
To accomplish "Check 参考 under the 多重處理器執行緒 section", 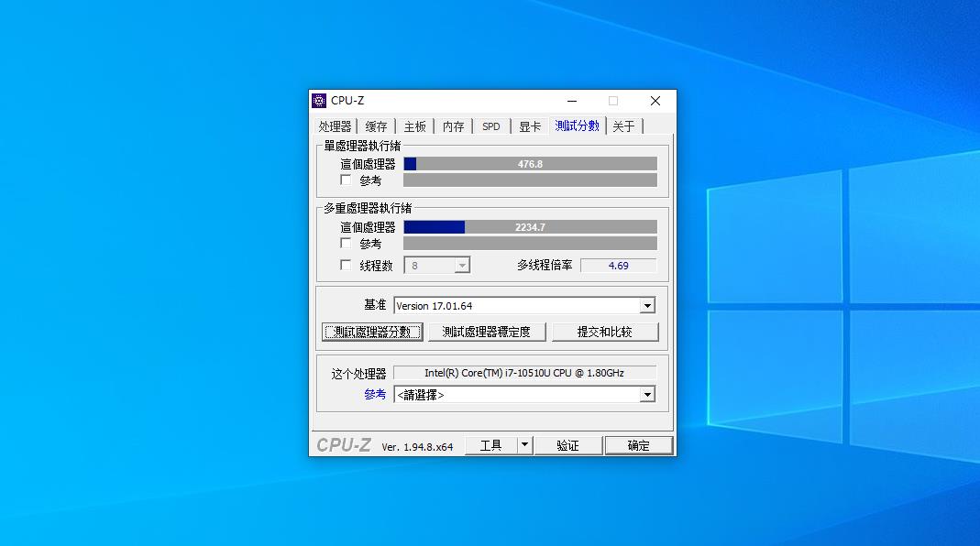I will click(x=346, y=243).
